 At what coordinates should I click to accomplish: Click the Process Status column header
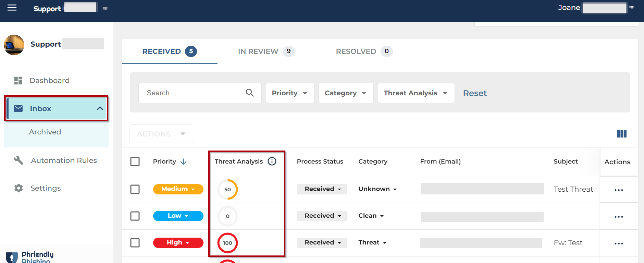coord(320,162)
